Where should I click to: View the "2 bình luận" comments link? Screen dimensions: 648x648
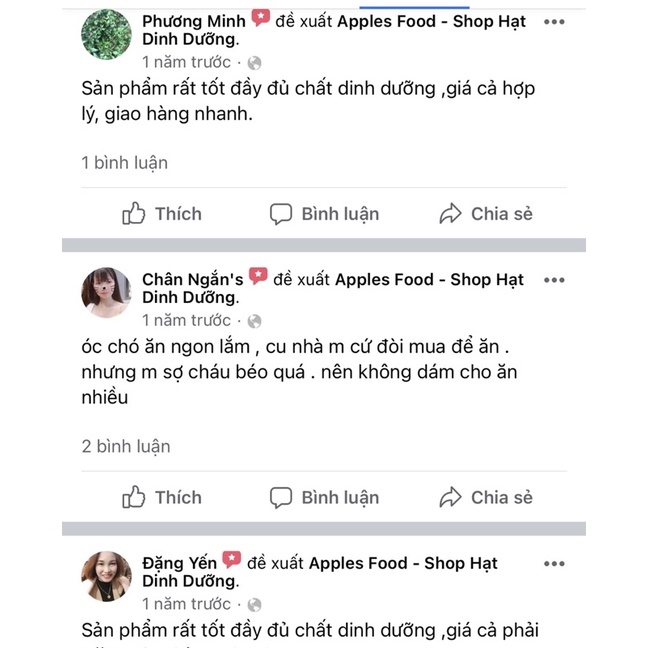click(x=126, y=447)
